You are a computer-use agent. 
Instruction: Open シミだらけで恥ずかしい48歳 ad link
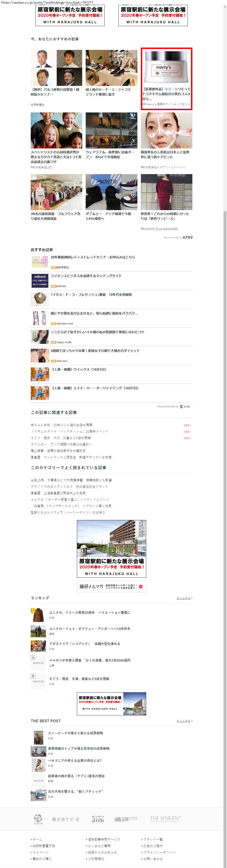click(97, 332)
